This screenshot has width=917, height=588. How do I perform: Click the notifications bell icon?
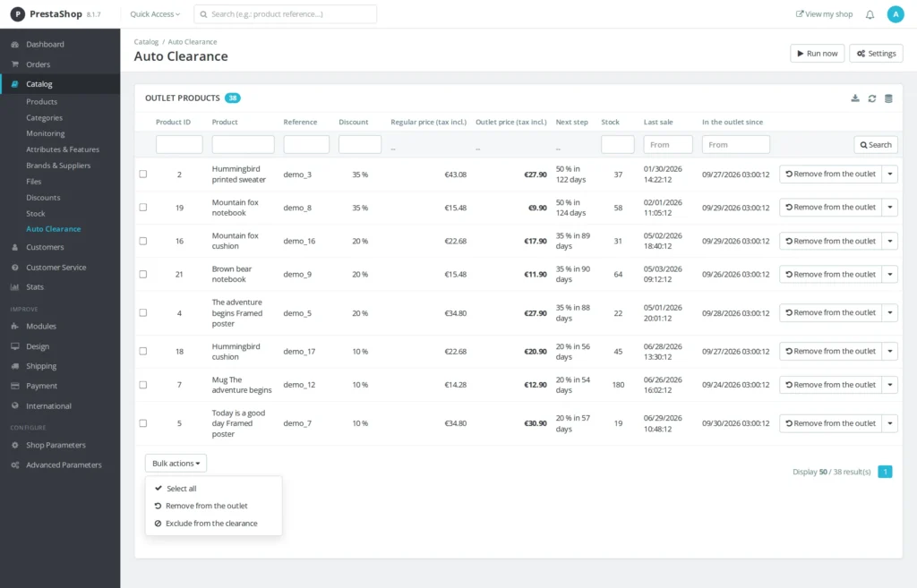[x=870, y=14]
